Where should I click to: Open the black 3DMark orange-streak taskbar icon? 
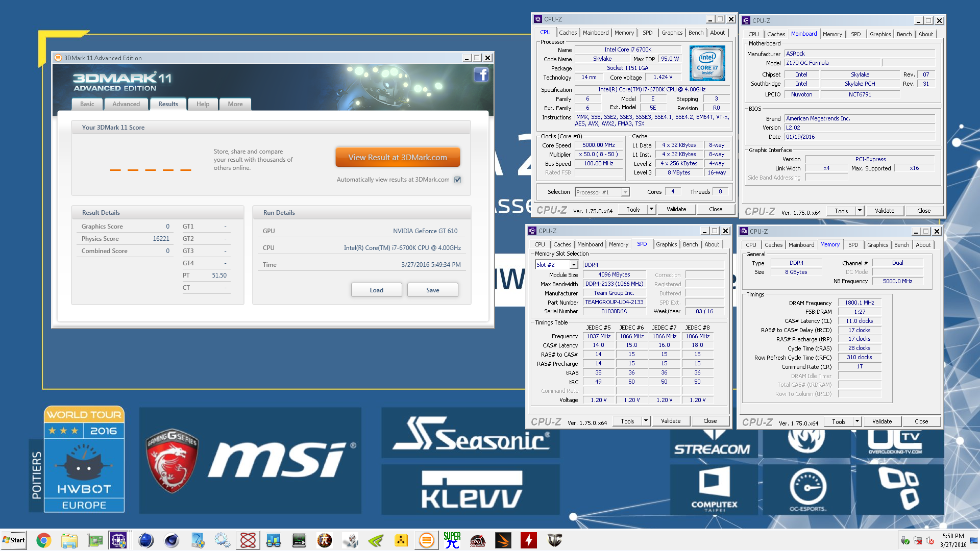click(x=503, y=540)
